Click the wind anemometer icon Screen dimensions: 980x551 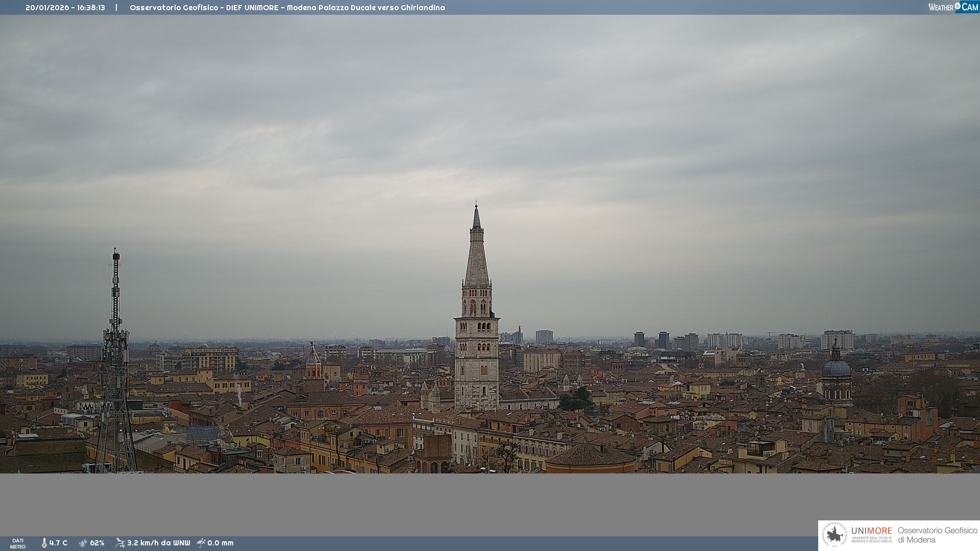(120, 543)
